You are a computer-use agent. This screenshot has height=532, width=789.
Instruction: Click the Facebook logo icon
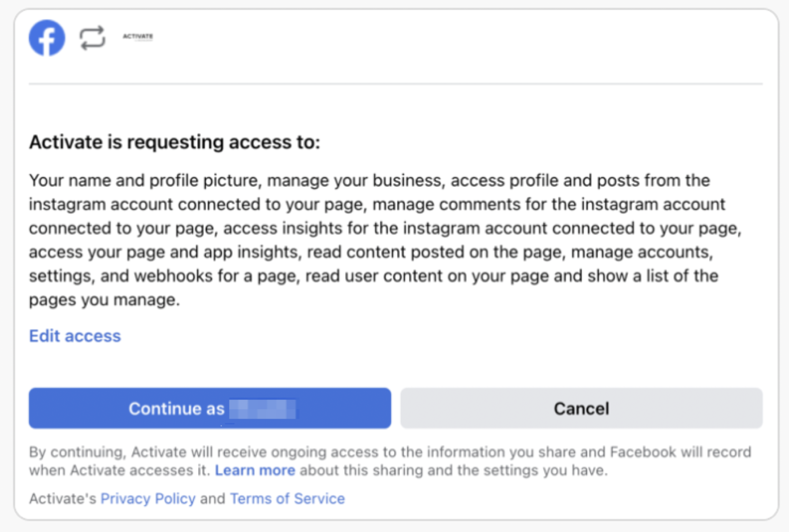coord(46,38)
